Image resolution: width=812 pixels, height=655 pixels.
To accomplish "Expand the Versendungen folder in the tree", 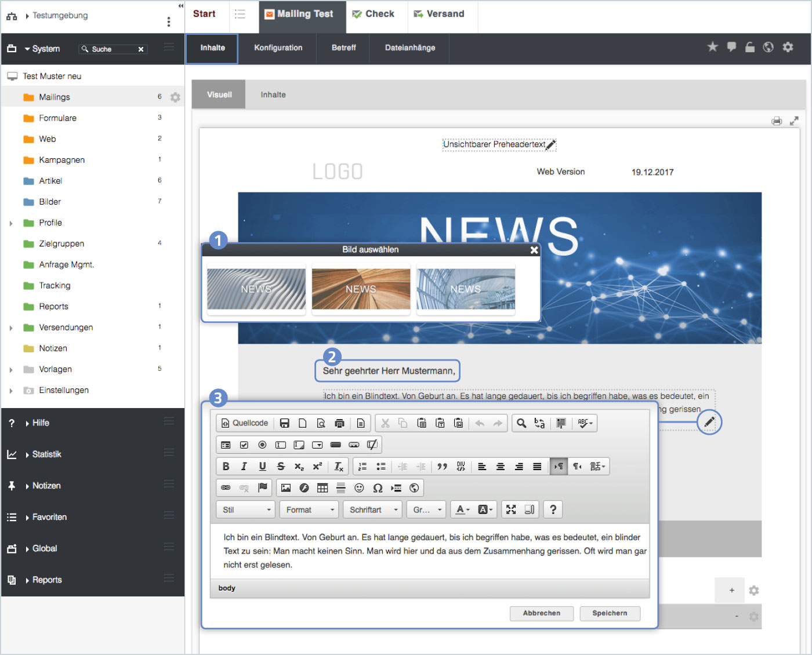I will coord(11,328).
